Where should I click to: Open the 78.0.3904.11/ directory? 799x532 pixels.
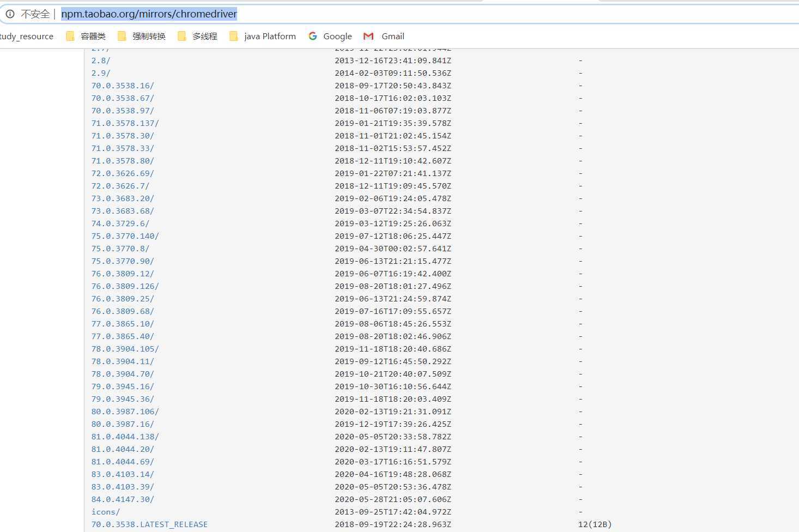[123, 361]
